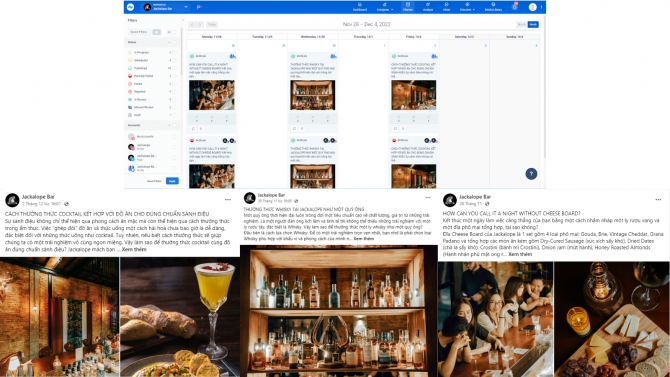Go to previous week with left arrow
This screenshot has height=377, width=670.
[192, 24]
